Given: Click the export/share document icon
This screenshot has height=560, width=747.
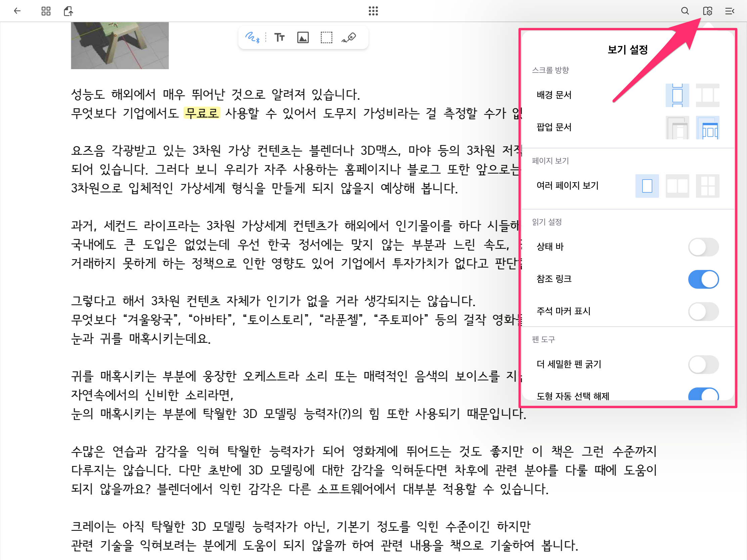Looking at the screenshot, I should tap(69, 11).
